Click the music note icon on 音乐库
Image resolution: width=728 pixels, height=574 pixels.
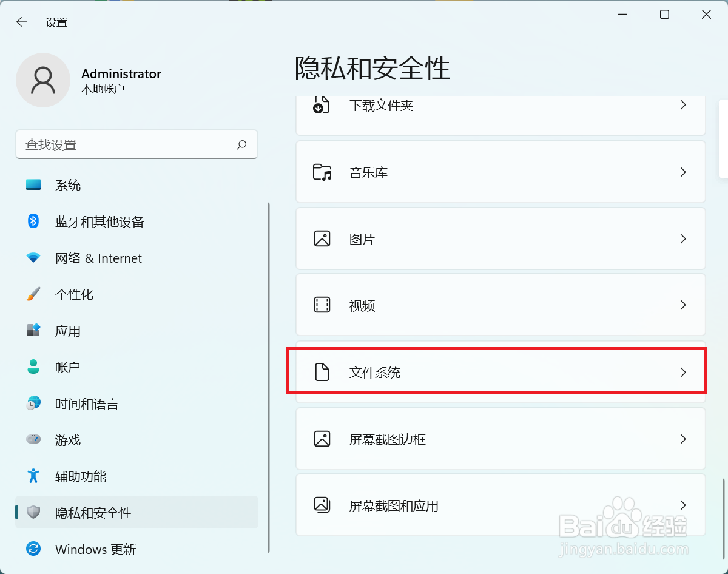[322, 172]
